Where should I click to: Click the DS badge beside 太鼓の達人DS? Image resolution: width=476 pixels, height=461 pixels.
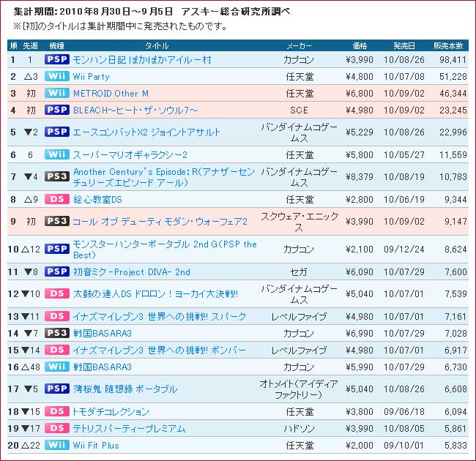coord(57,293)
